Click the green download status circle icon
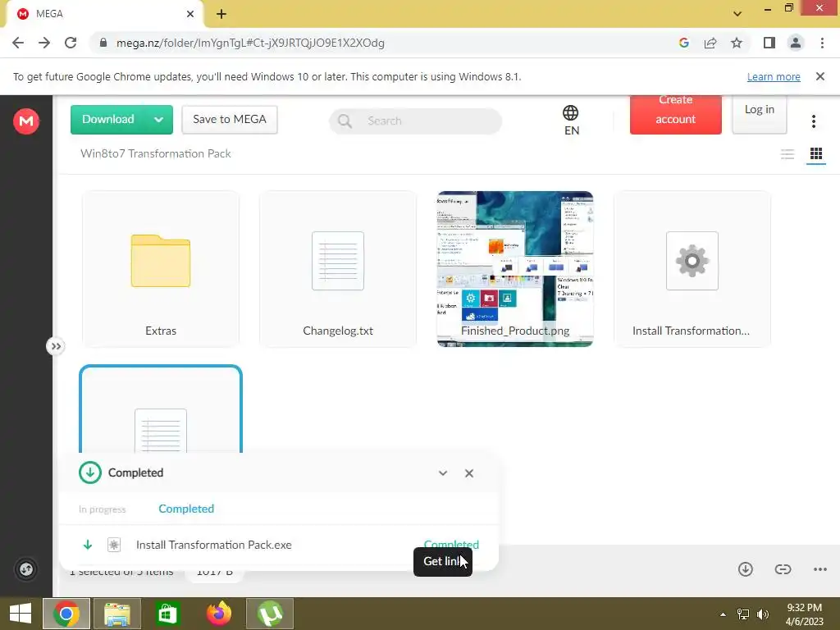 coord(90,472)
